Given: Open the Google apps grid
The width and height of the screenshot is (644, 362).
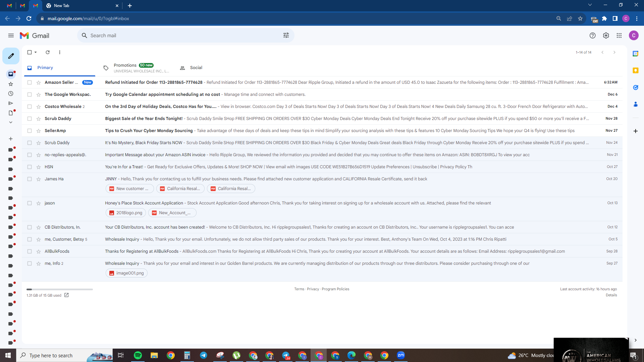Looking at the screenshot, I should point(619,36).
